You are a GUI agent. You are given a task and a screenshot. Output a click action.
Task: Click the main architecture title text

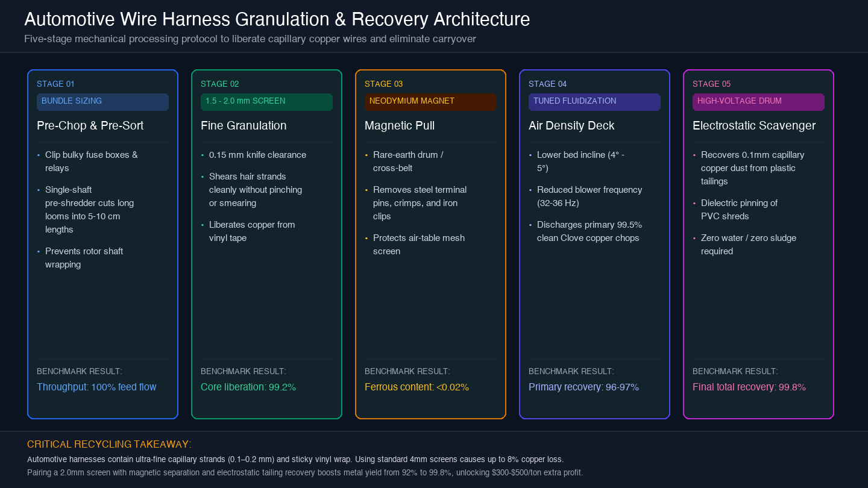click(277, 19)
